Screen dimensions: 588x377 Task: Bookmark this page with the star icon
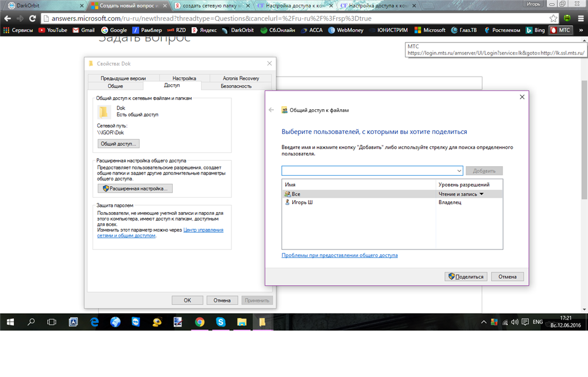click(x=553, y=18)
